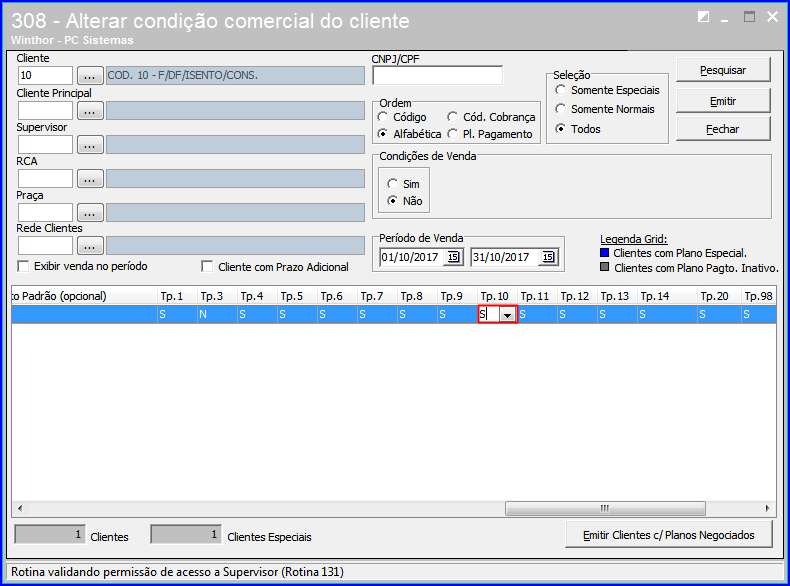Click the Cliente code input field

pos(45,76)
